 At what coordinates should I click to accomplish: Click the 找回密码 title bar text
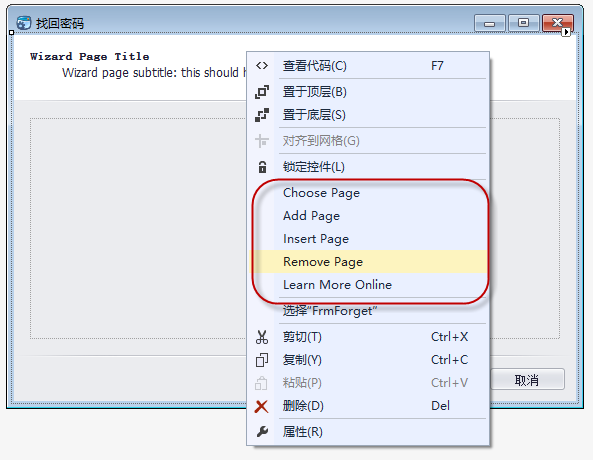pos(60,24)
